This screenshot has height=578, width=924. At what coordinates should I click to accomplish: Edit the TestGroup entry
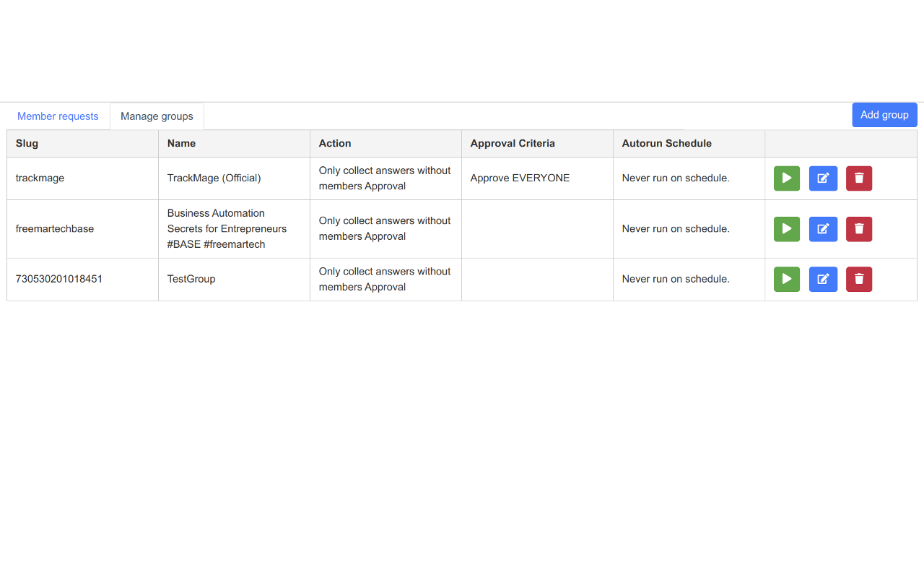[823, 280]
